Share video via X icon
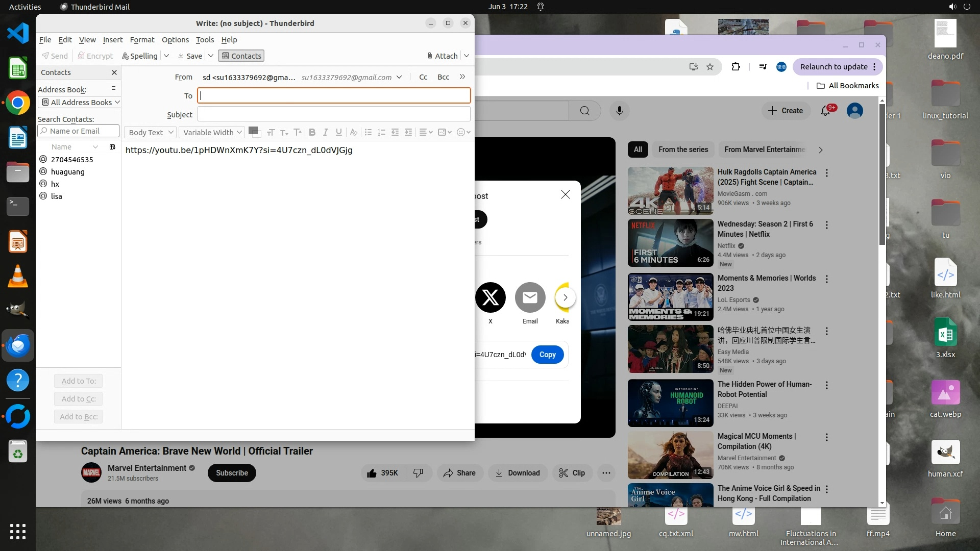980x551 pixels. (x=490, y=297)
